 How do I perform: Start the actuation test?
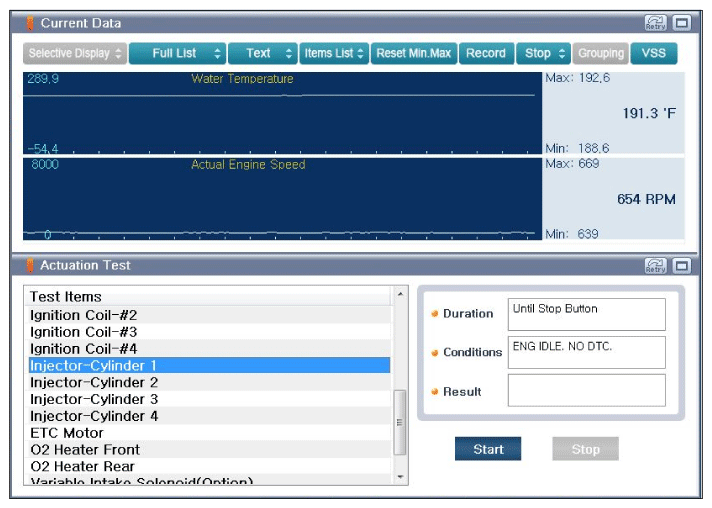(x=488, y=449)
